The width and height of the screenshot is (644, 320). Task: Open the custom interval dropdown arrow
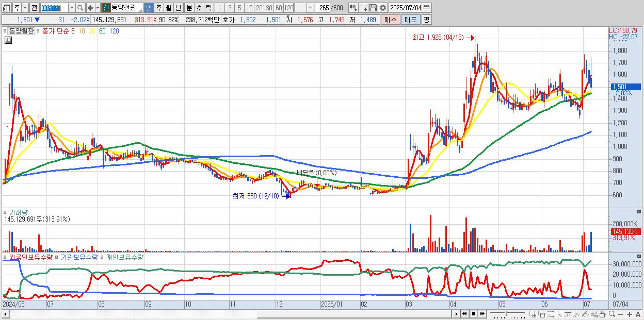pos(310,8)
